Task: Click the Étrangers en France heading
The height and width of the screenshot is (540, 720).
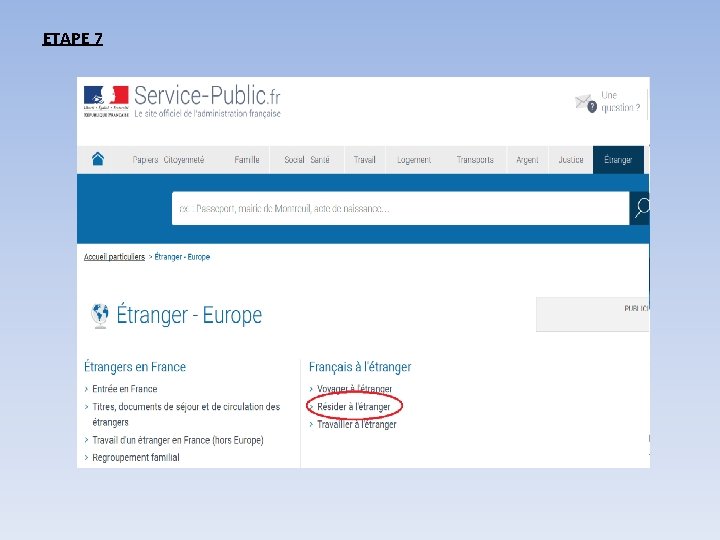Action: click(x=135, y=366)
